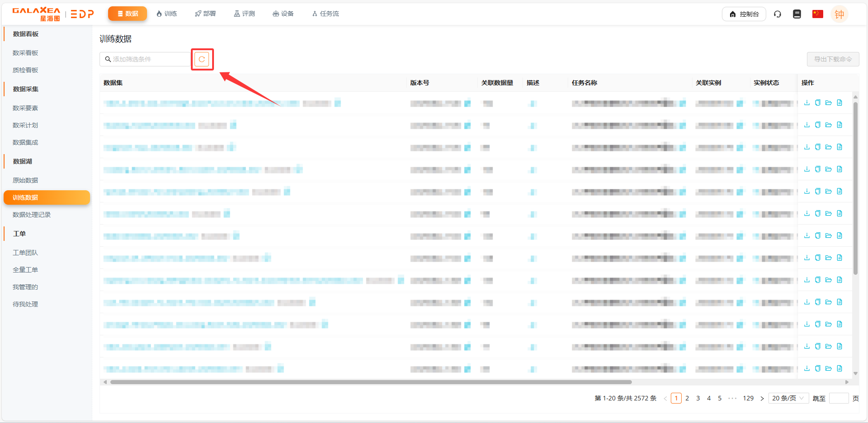Click the China flag language icon

(x=817, y=14)
